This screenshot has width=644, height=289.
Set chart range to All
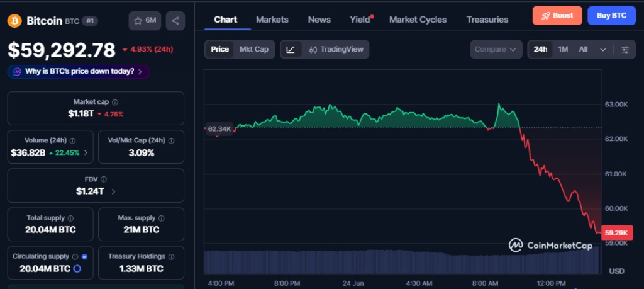point(583,49)
